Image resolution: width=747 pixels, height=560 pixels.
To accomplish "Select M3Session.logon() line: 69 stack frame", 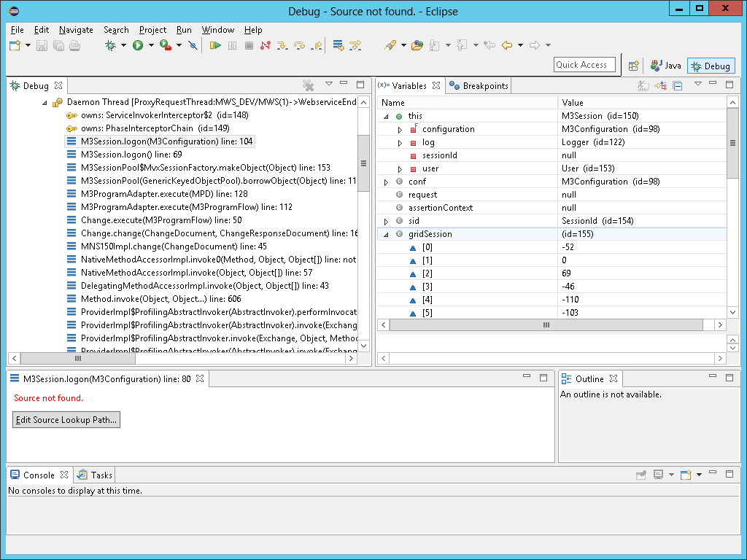I will [131, 155].
